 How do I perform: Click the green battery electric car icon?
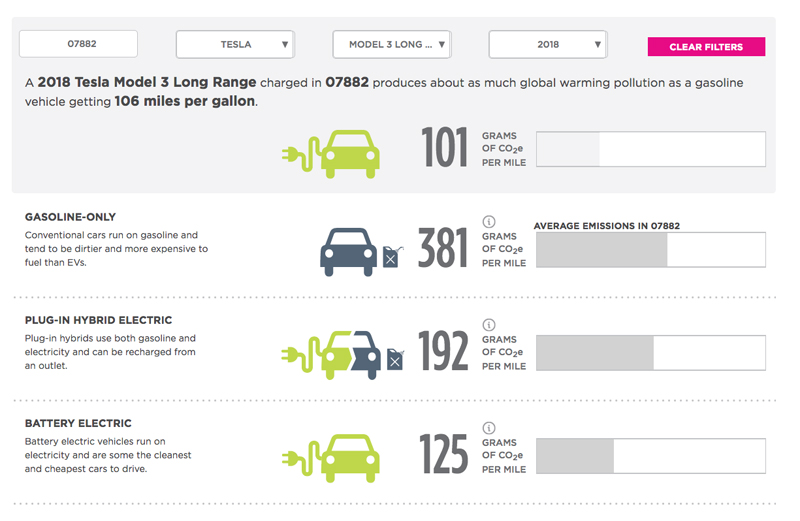coord(330,458)
